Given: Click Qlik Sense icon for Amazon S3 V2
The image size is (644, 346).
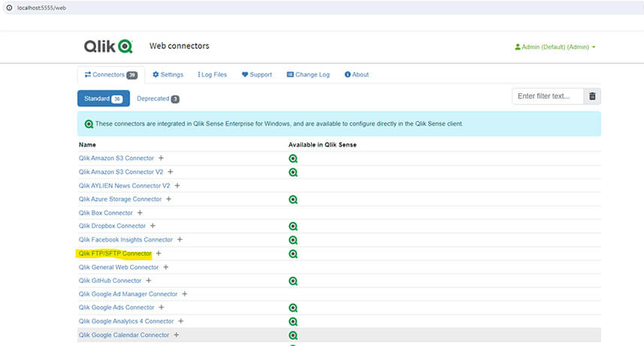Looking at the screenshot, I should pos(293,172).
